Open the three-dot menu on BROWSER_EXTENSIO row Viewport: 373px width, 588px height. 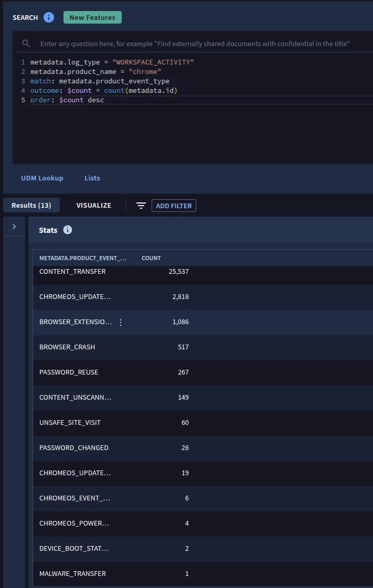click(x=121, y=322)
